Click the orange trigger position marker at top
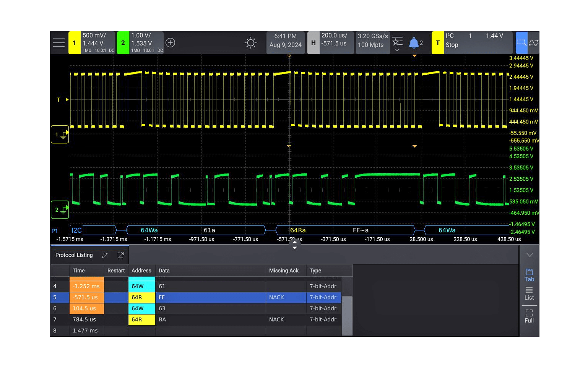Screen dimensions: 588x368 pos(414,56)
